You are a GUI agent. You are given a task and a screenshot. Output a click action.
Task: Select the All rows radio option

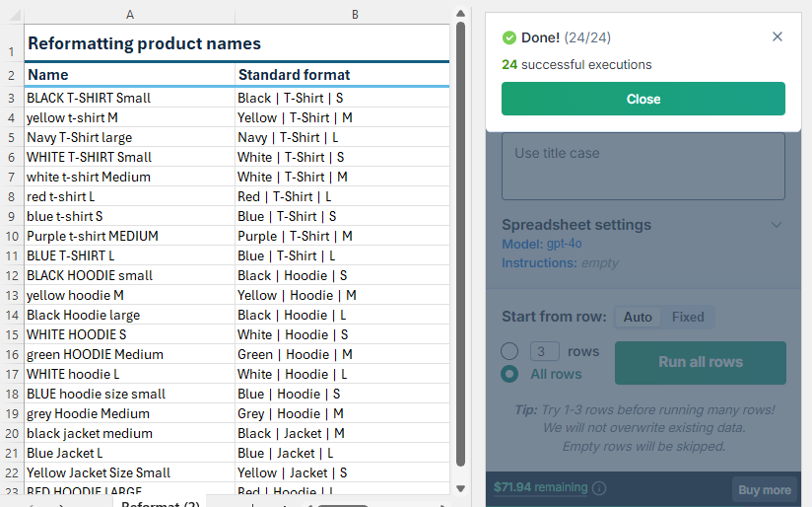[509, 374]
